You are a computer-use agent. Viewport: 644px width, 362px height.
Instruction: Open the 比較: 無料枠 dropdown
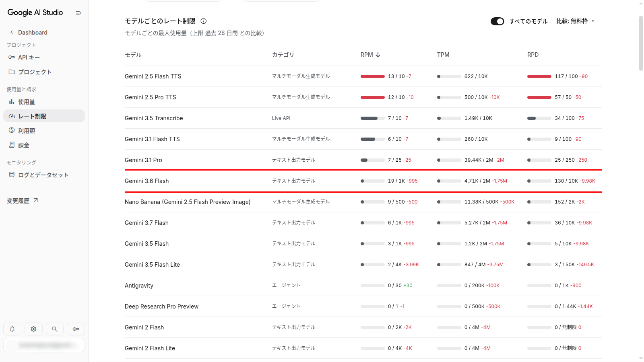point(576,21)
